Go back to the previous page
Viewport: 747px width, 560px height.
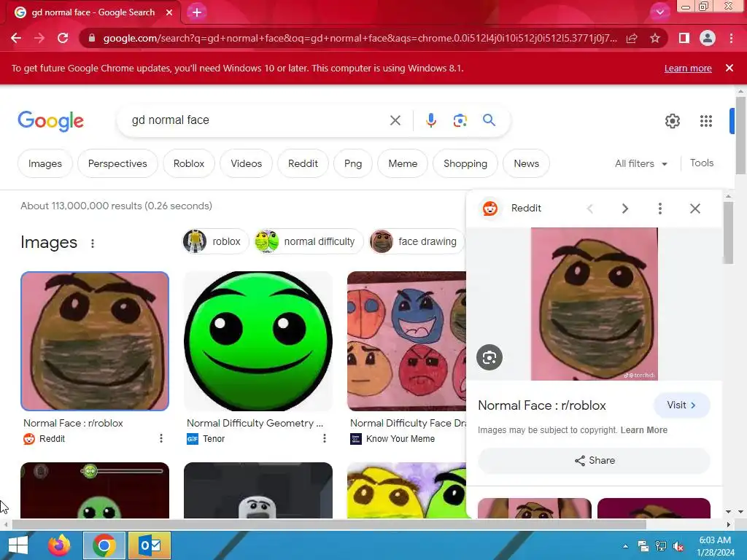[16, 38]
